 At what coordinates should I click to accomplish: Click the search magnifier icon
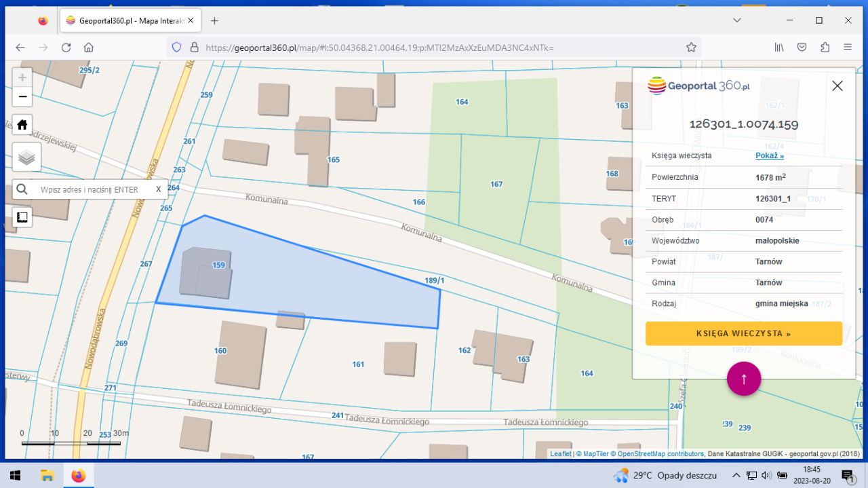22,189
